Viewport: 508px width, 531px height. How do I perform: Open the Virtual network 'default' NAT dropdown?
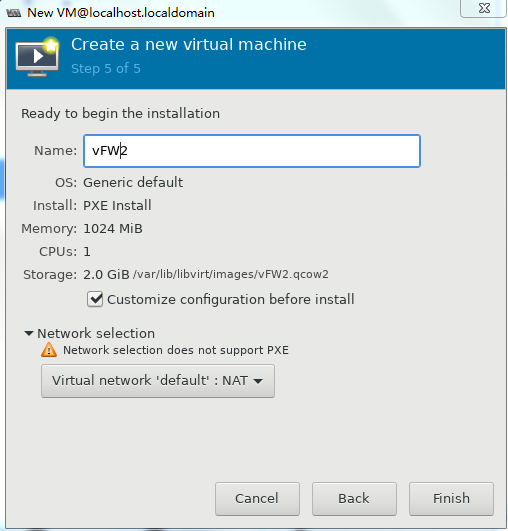tap(158, 381)
